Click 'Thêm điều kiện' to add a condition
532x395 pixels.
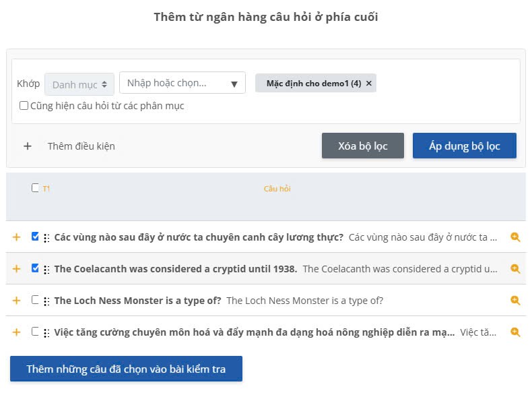pyautogui.click(x=81, y=146)
